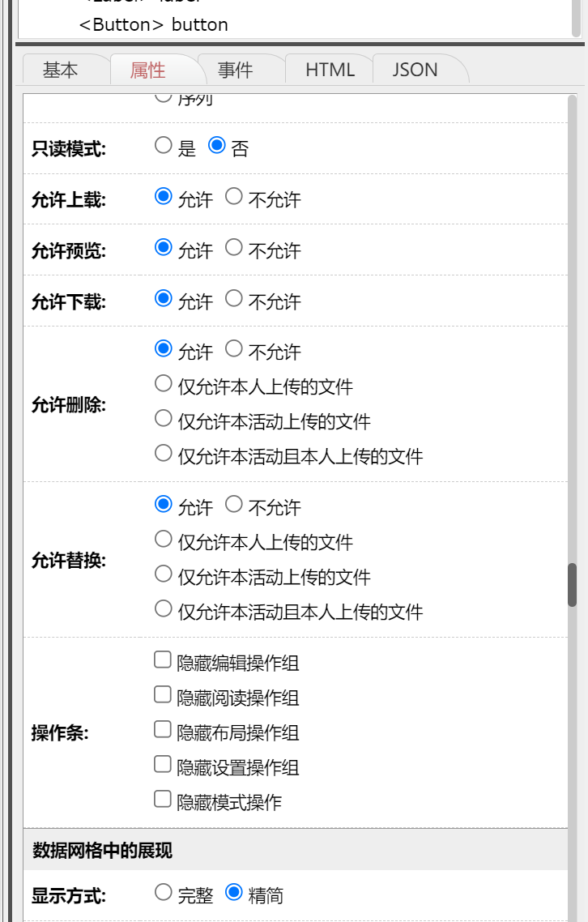Select 仅允许本人上传的文件 under 允许删除
This screenshot has height=922, width=588.
(164, 384)
